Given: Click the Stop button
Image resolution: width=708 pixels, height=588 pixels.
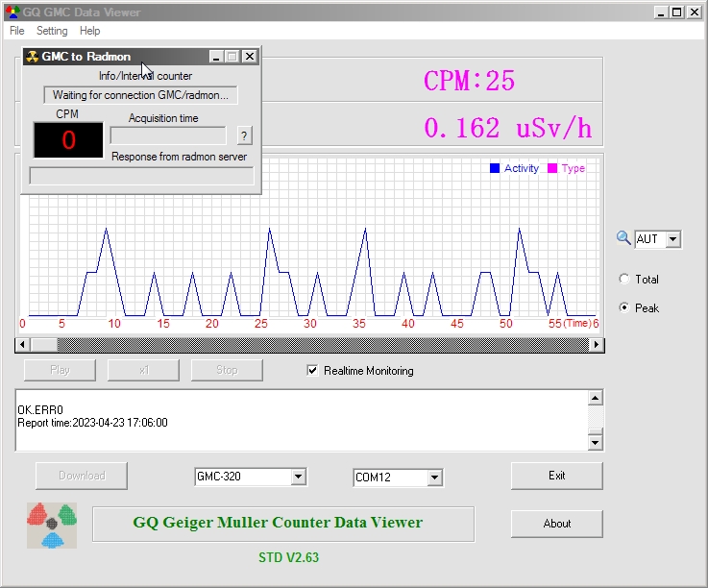Looking at the screenshot, I should click(227, 370).
